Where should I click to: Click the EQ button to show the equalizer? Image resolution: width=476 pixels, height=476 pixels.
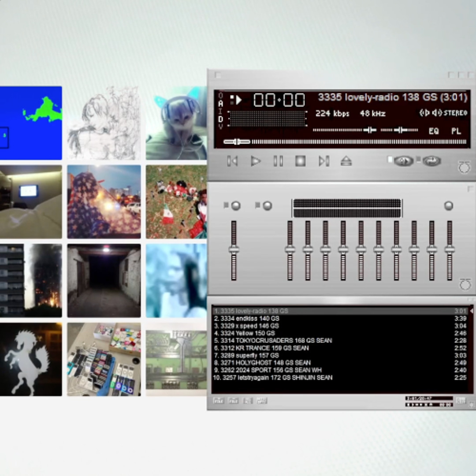pos(433,131)
